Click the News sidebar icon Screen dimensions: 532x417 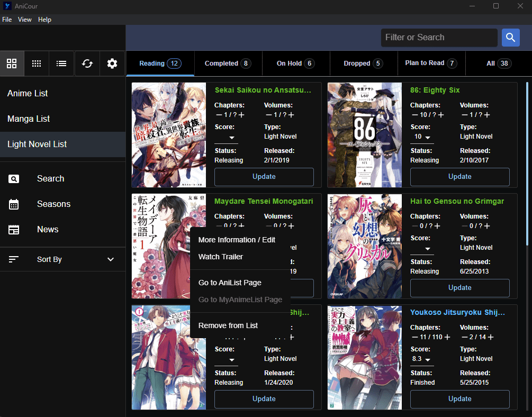(14, 230)
